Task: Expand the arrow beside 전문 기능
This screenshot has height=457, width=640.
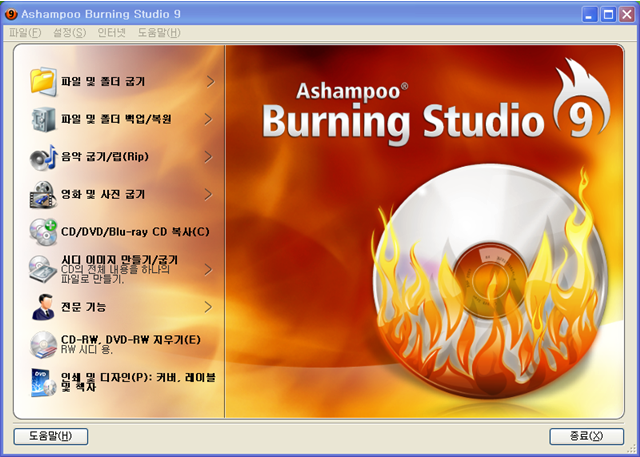Action: (x=210, y=306)
